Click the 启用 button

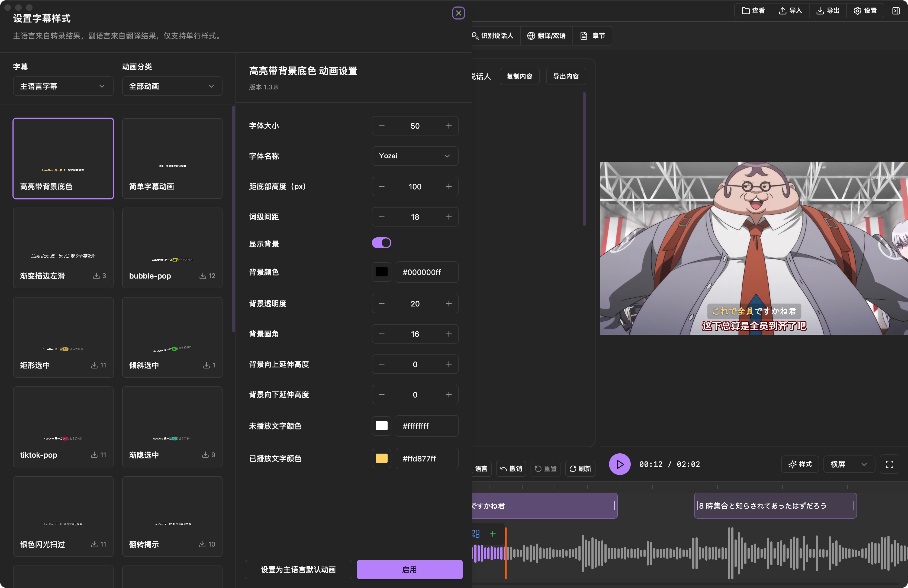(410, 569)
